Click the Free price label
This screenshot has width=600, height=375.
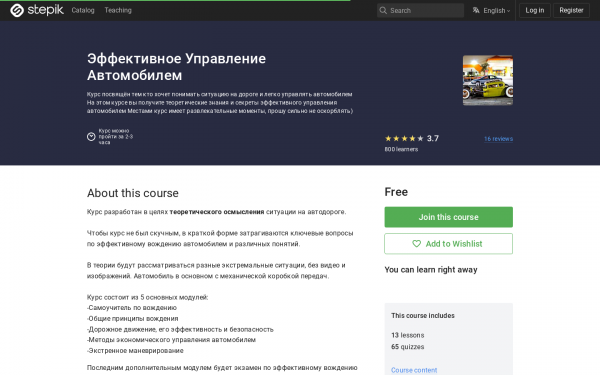pos(396,192)
